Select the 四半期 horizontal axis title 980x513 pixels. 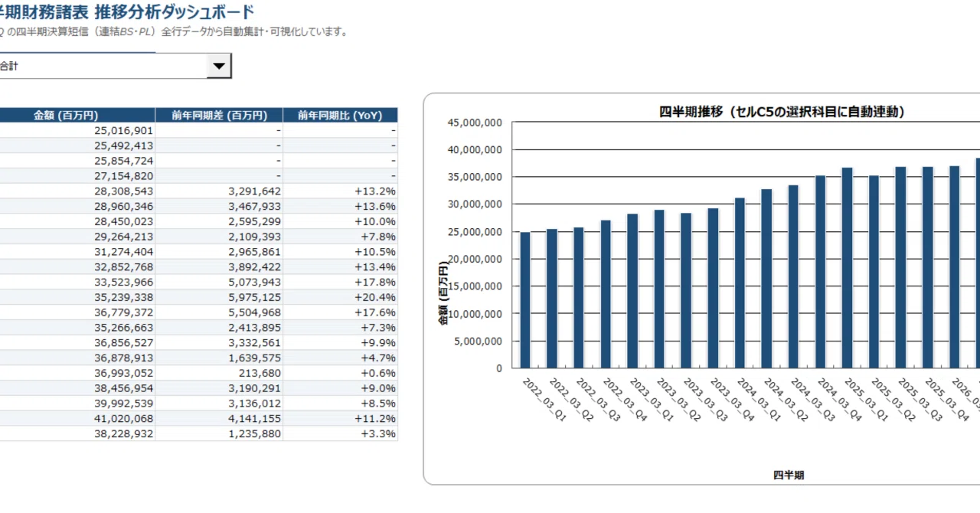(789, 475)
